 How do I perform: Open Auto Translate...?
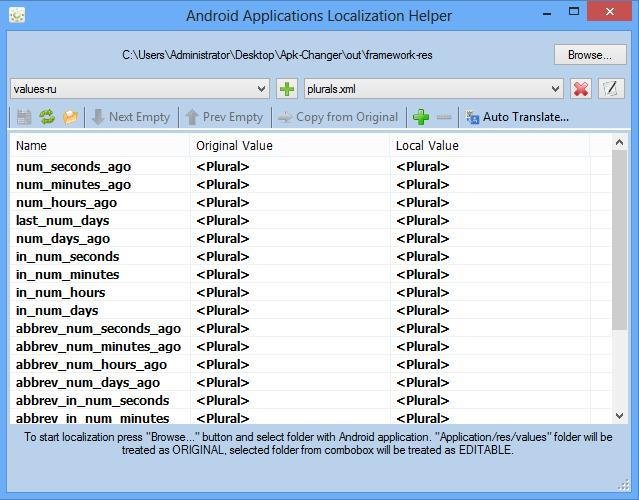click(x=518, y=117)
